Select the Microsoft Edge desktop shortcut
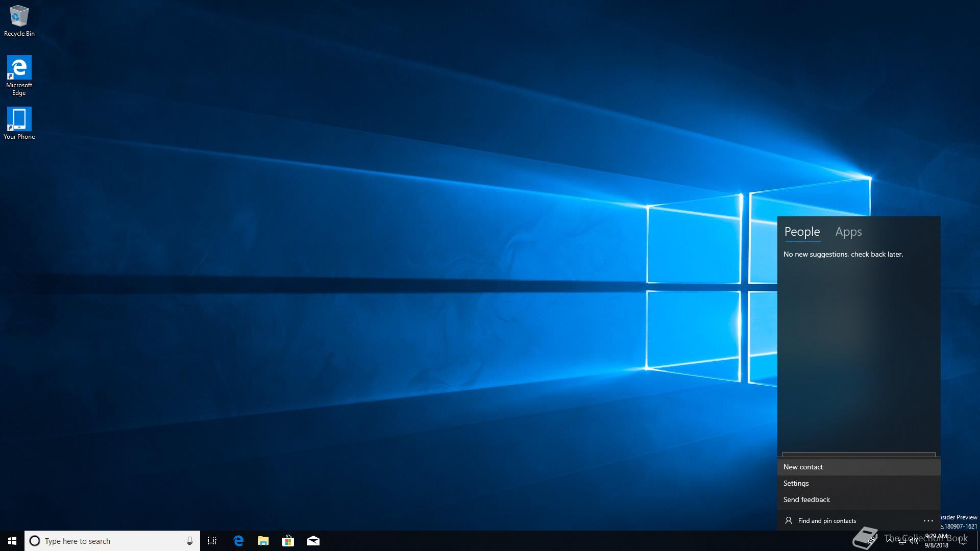This screenshot has width=980, height=551. point(19,76)
